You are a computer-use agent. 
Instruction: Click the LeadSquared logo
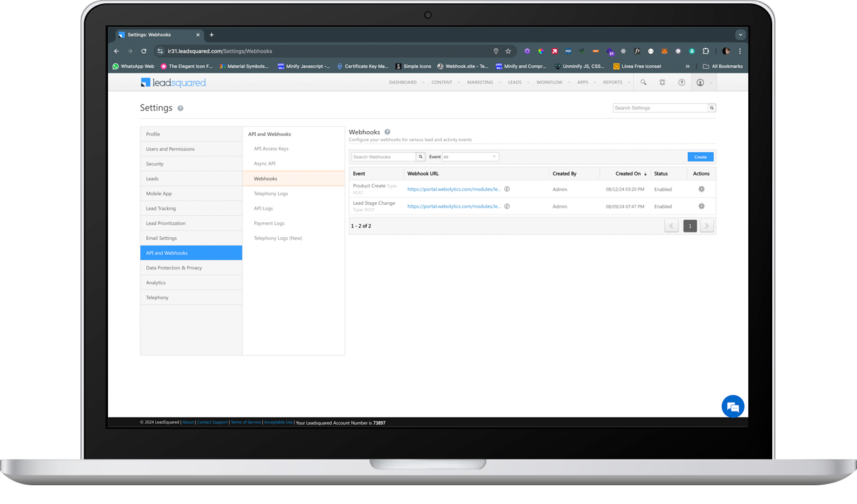173,82
